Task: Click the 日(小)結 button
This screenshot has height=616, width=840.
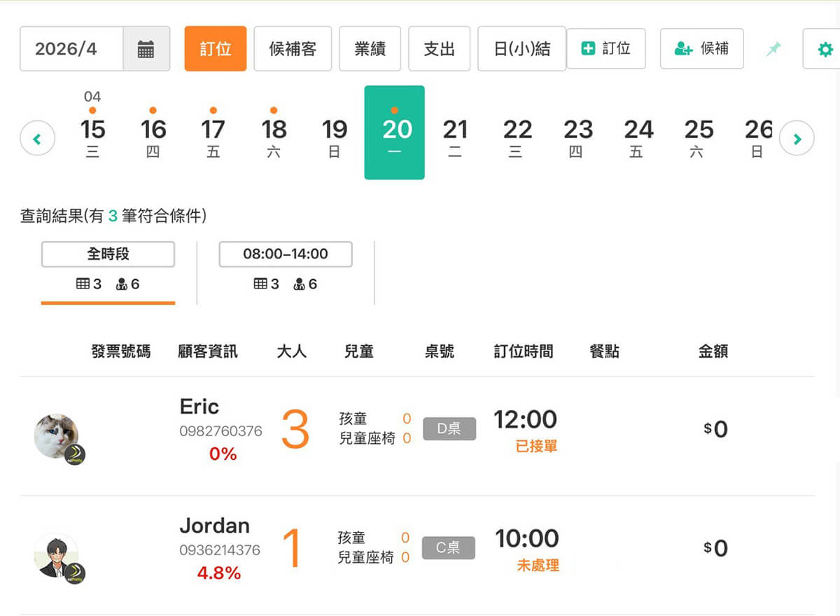Action: [x=521, y=49]
